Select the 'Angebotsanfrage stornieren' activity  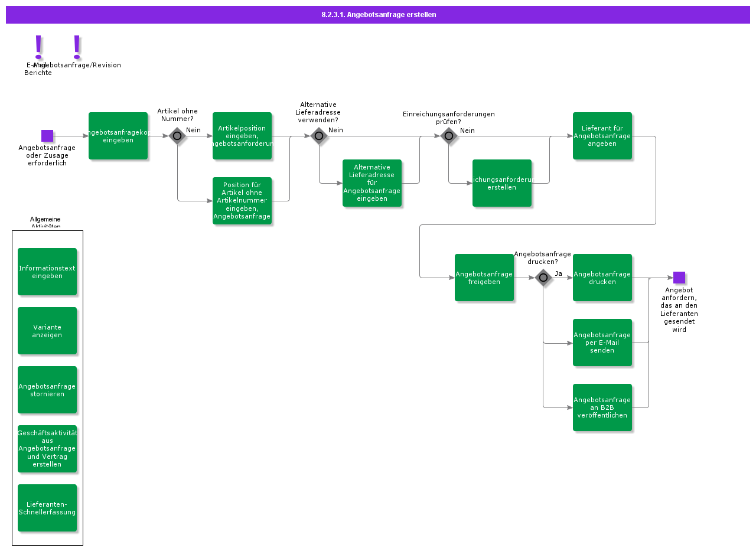47,390
